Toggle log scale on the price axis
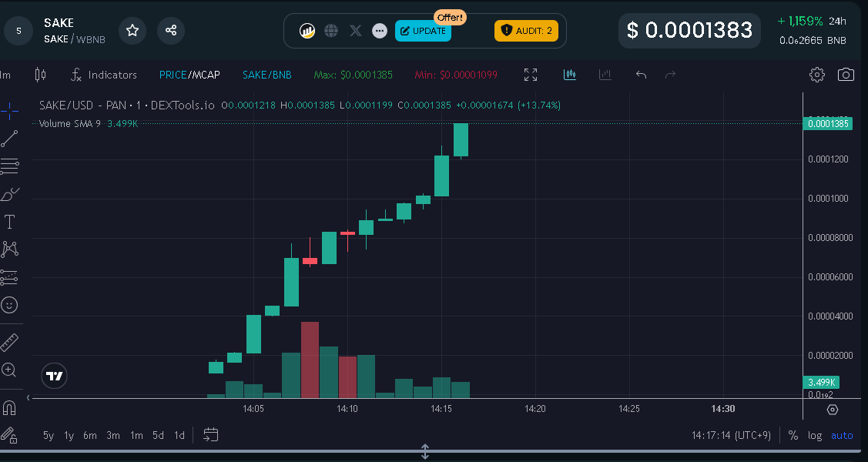Image resolution: width=868 pixels, height=462 pixels. [814, 435]
